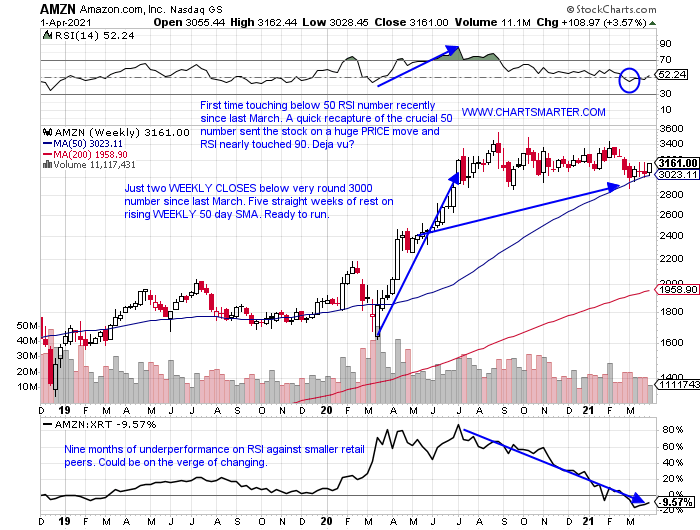Click the MA(200) 1958.90 legend entry
700x530 pixels.
pos(85,154)
